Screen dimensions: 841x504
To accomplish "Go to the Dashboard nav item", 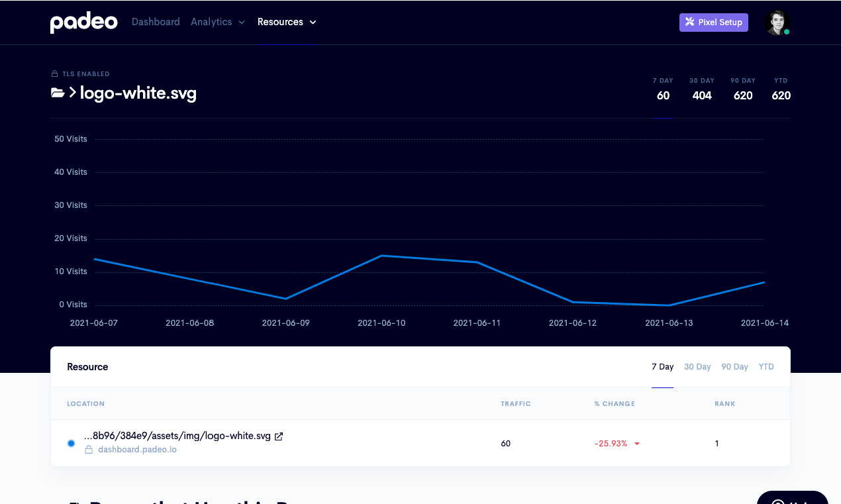I will pyautogui.click(x=156, y=22).
